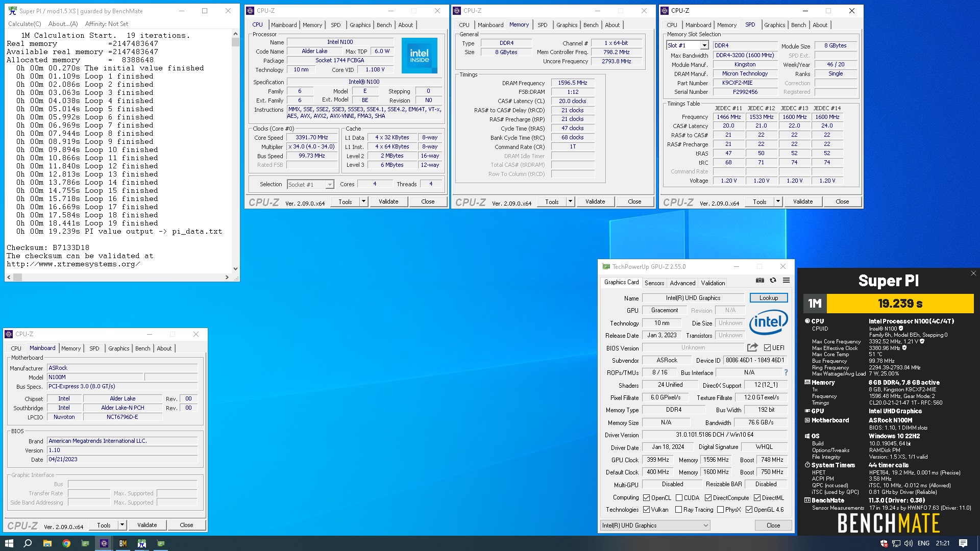
Task: Switch to the GPU-Z Advanced tab
Action: [x=682, y=283]
